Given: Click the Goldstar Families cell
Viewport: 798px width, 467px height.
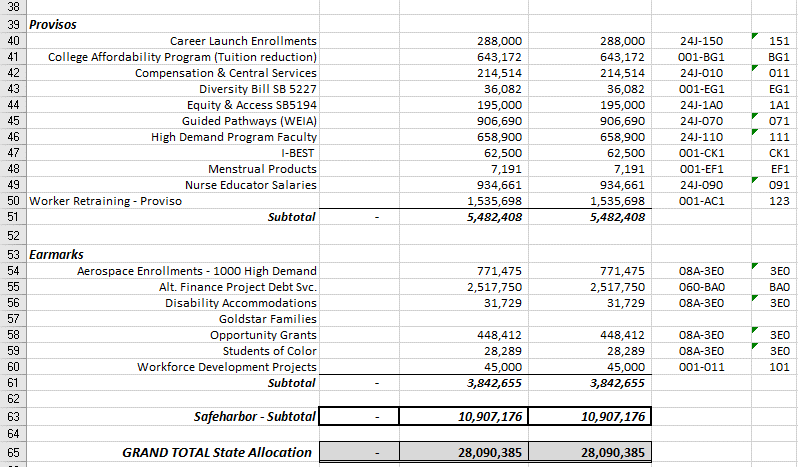Looking at the screenshot, I should click(x=267, y=319).
